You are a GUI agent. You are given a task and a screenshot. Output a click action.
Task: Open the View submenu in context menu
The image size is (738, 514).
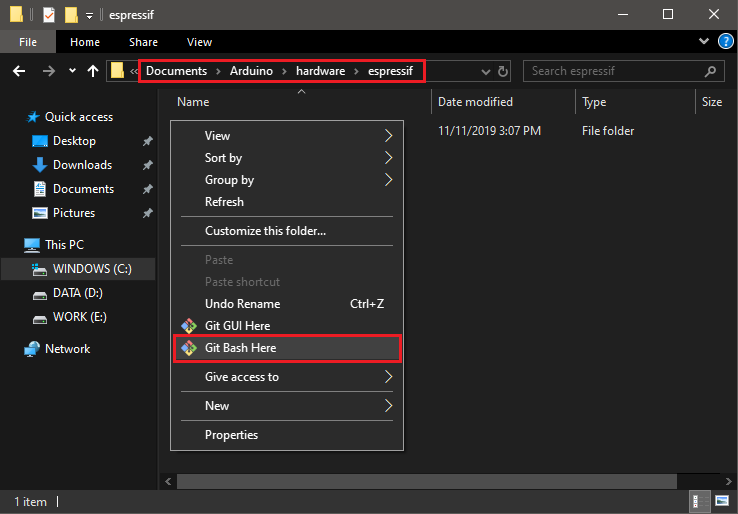tap(287, 136)
